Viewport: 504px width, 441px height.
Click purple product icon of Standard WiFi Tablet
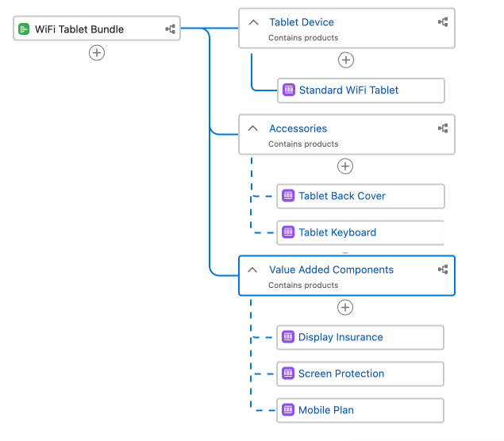pos(289,90)
